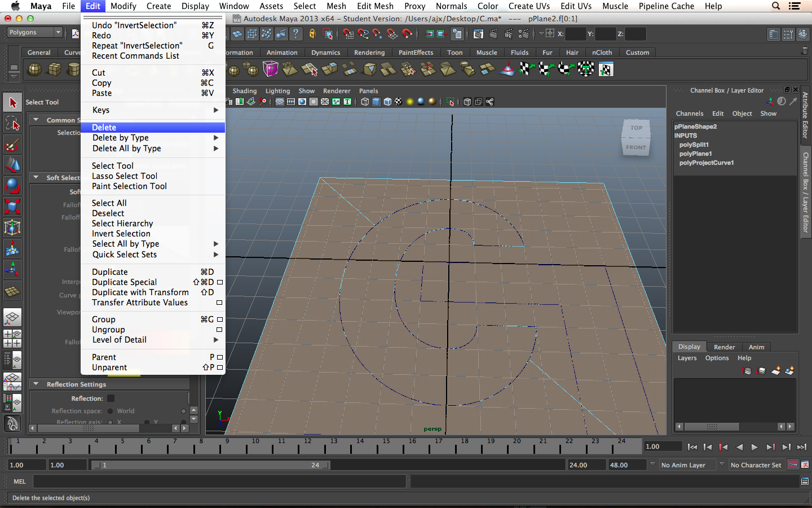Click the play forwards button

pos(754,447)
